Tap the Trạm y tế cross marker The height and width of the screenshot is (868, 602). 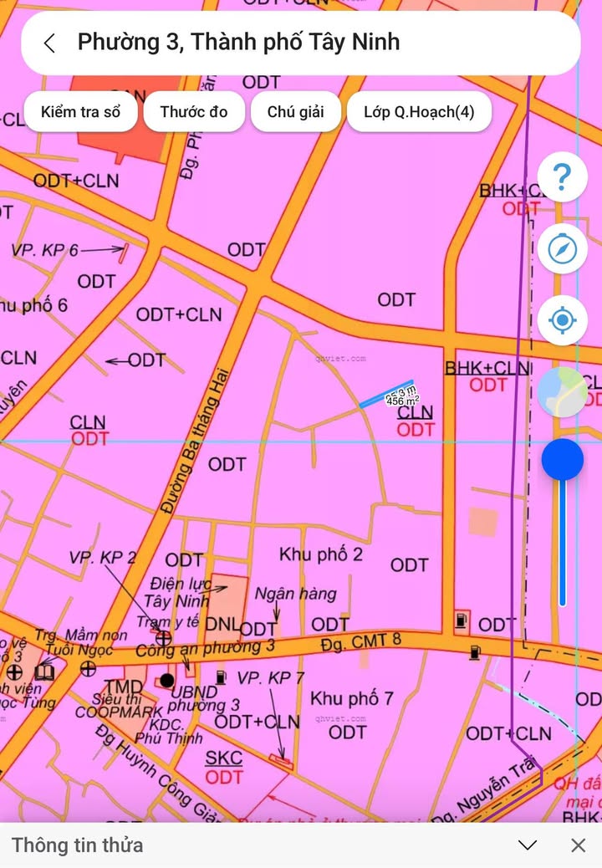(163, 638)
